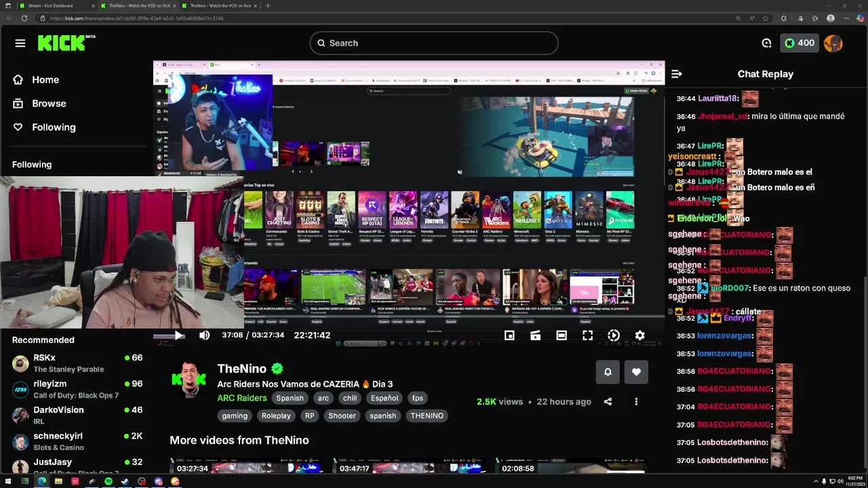This screenshot has height=488, width=868.
Task: Click BioRD007 username in chat
Action: (730, 289)
